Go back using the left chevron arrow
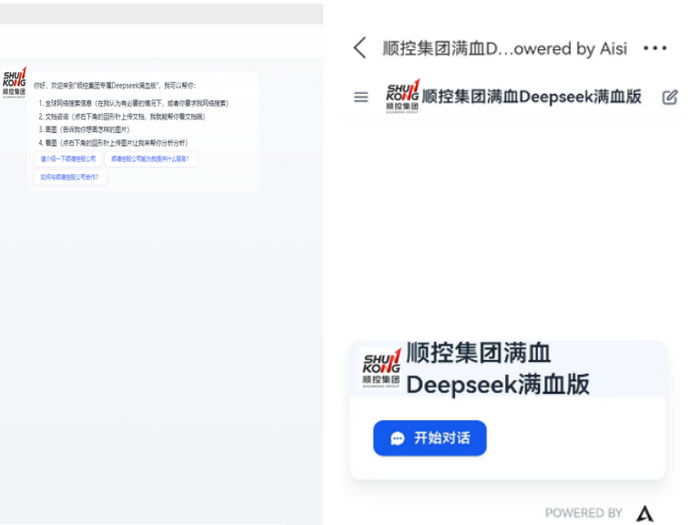The height and width of the screenshot is (525, 700). (360, 48)
